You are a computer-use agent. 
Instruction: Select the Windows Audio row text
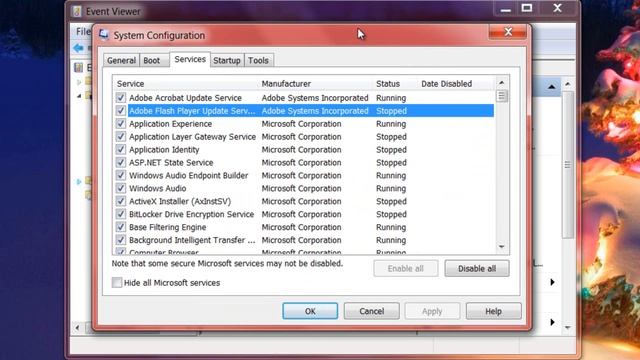coord(158,188)
